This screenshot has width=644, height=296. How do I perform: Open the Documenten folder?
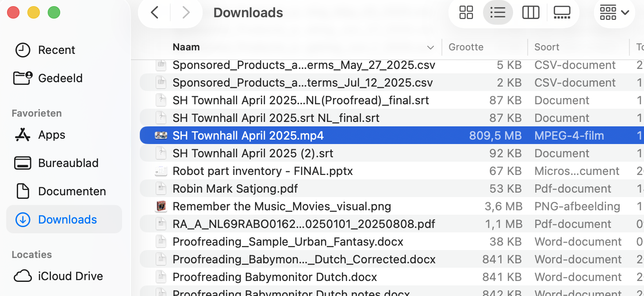click(72, 191)
